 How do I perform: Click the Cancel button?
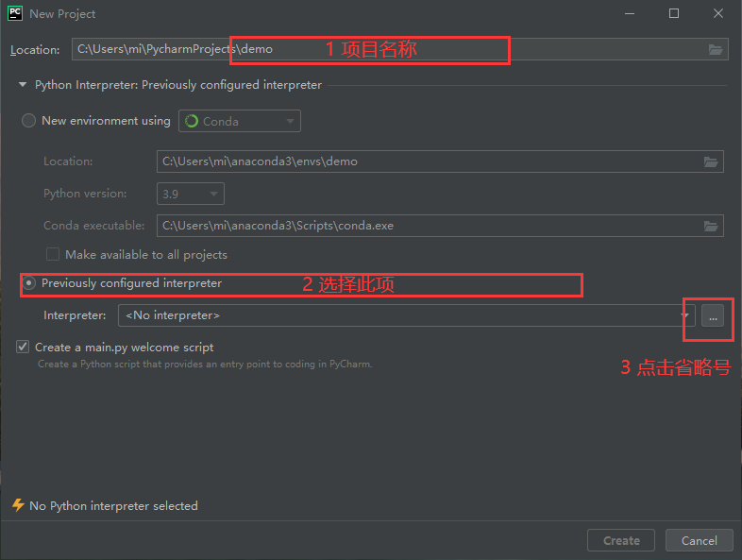pyautogui.click(x=699, y=540)
